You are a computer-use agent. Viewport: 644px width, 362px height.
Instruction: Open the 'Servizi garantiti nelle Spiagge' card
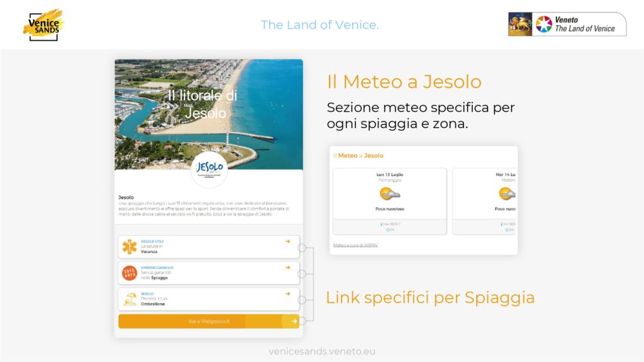209,273
